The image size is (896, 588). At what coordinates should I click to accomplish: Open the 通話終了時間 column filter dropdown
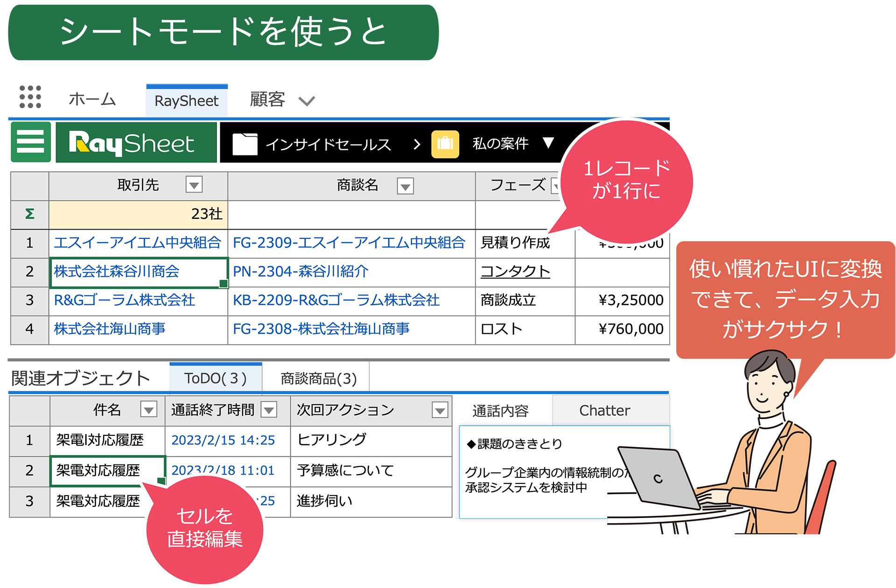coord(269,410)
